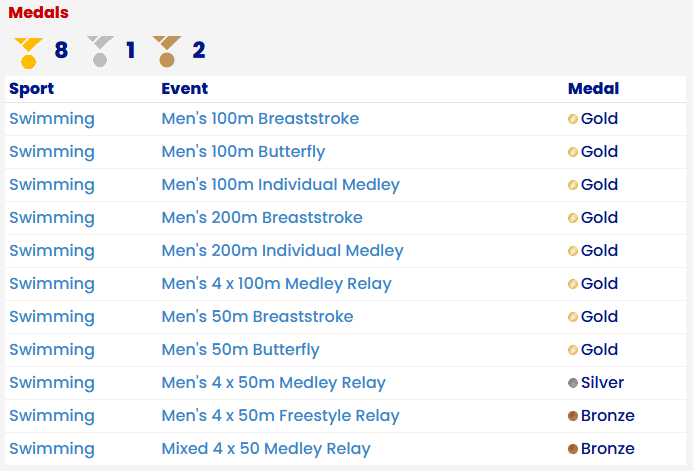Click the silver dot icon next to Silver
This screenshot has width=693, height=471.
click(x=573, y=383)
